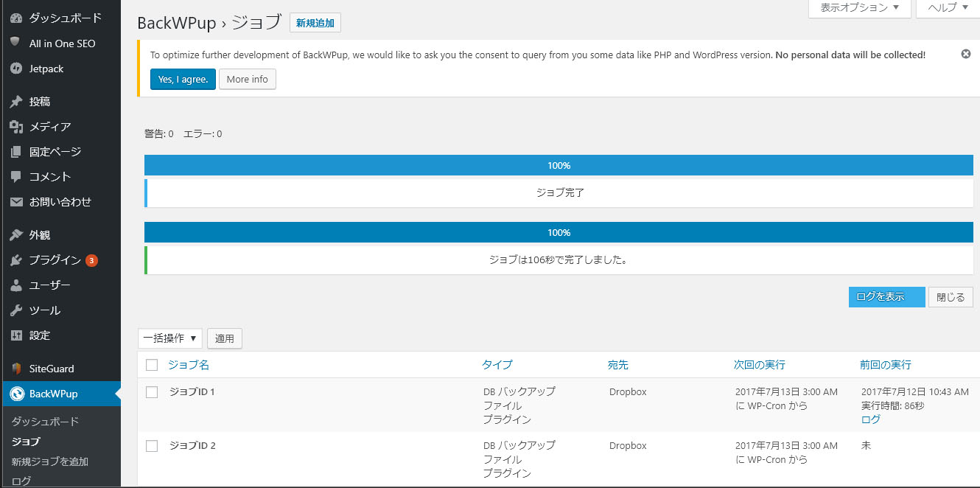Sort by the タイプ column header
Image resolution: width=980 pixels, height=488 pixels.
point(497,365)
